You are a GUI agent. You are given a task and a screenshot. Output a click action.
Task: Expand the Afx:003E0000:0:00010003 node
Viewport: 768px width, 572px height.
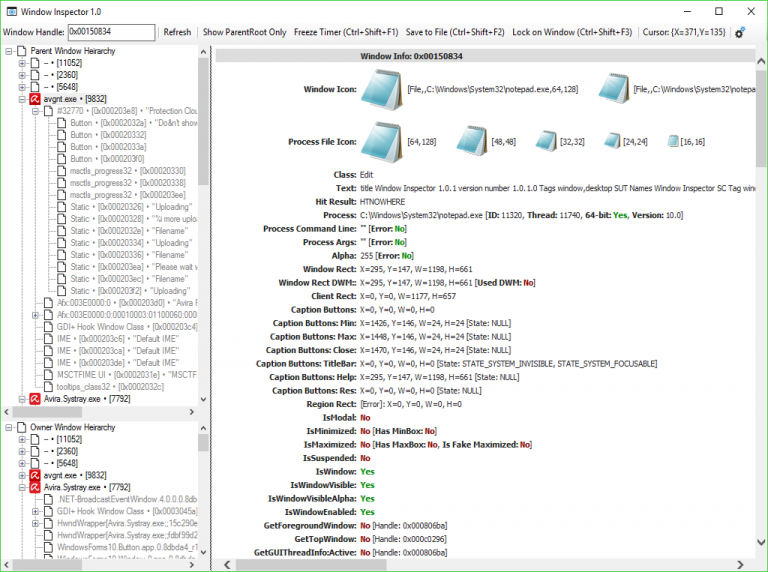coord(35,315)
